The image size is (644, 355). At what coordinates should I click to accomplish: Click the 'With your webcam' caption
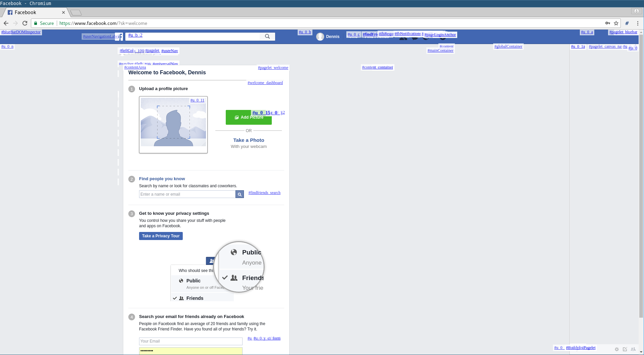(249, 147)
